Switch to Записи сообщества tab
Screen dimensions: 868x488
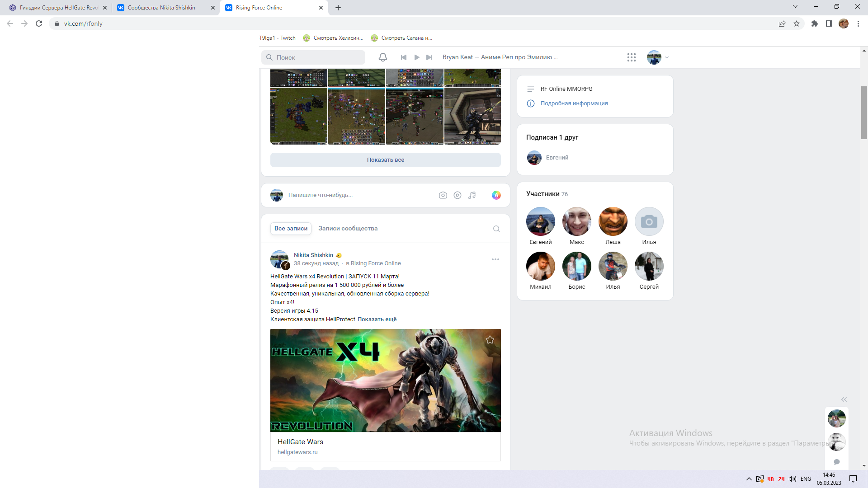point(348,229)
